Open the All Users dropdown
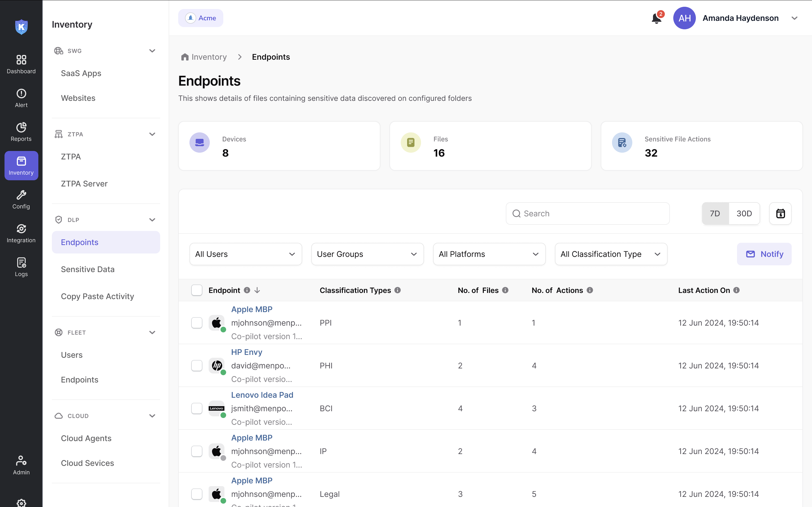The width and height of the screenshot is (812, 507). click(246, 254)
